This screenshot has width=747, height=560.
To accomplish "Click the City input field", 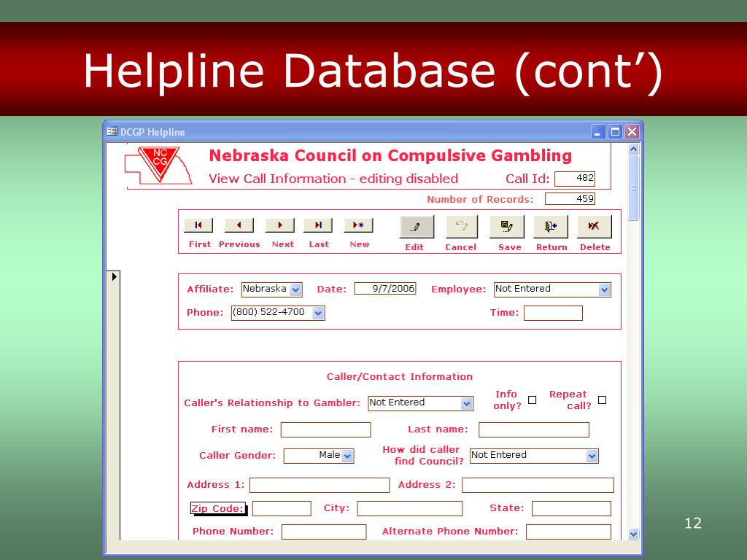I will tap(410, 508).
